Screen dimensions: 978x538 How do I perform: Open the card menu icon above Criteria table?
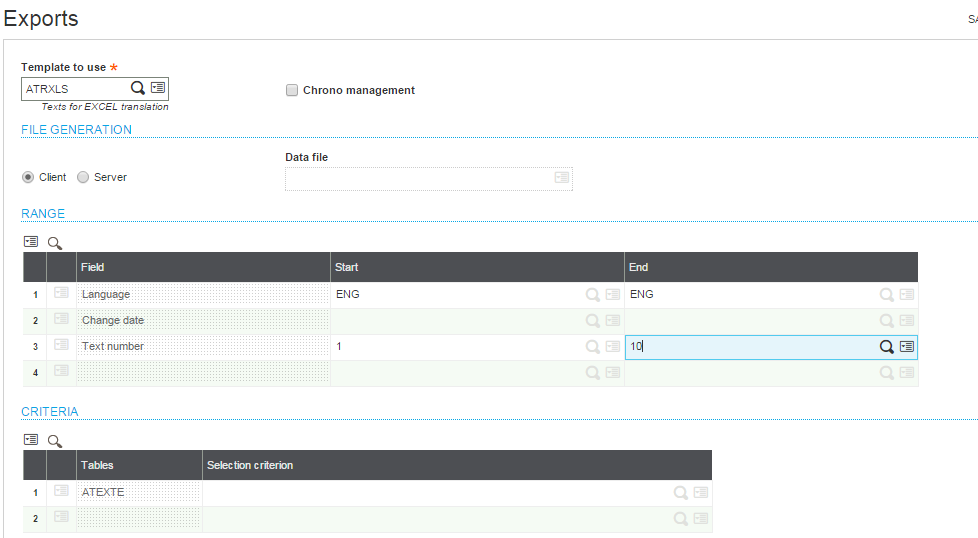(x=31, y=440)
